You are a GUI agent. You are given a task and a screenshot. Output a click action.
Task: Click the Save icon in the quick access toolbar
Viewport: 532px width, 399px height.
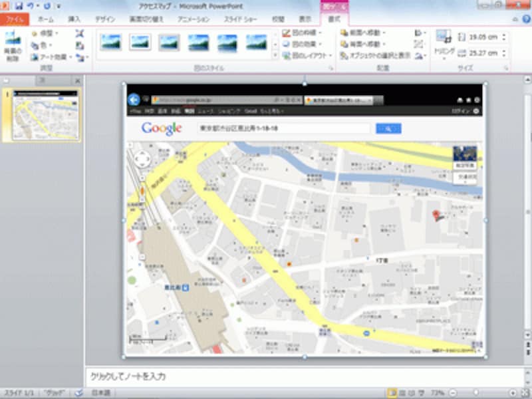(x=19, y=6)
